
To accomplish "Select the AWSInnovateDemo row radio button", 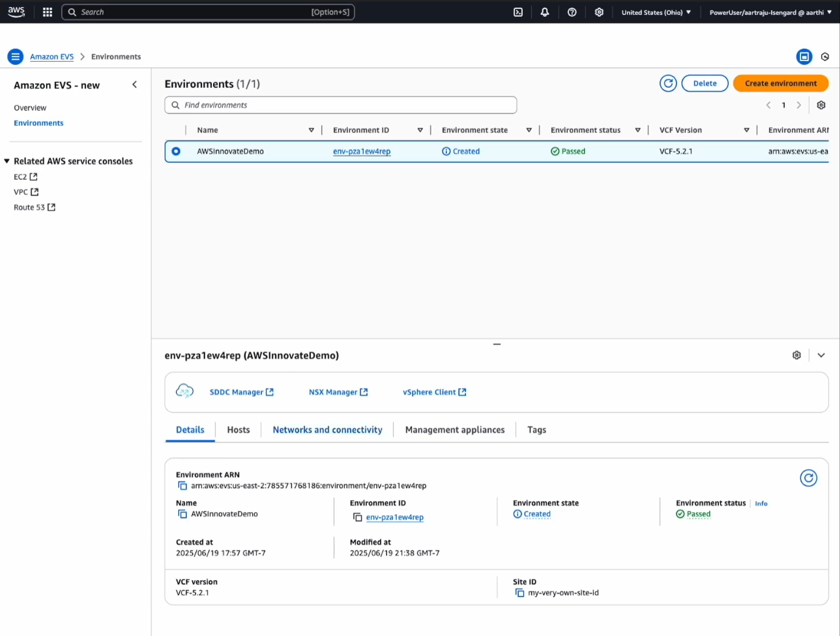I will click(176, 151).
